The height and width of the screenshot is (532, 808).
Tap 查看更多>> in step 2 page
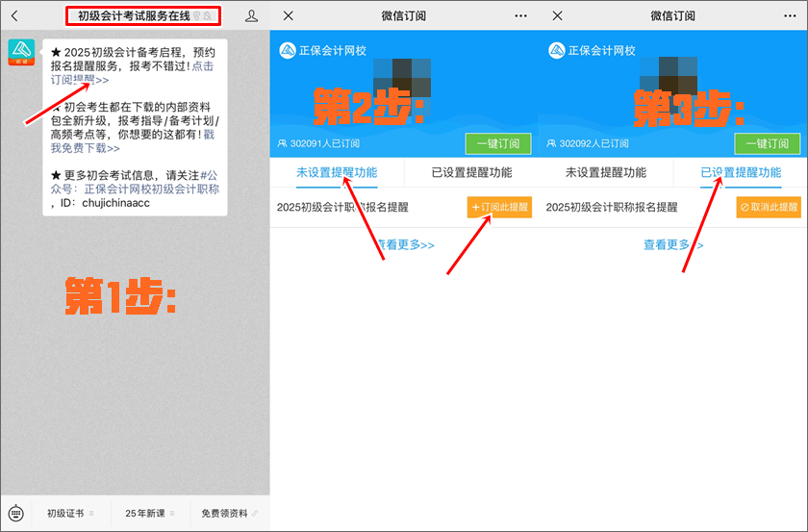point(405,245)
